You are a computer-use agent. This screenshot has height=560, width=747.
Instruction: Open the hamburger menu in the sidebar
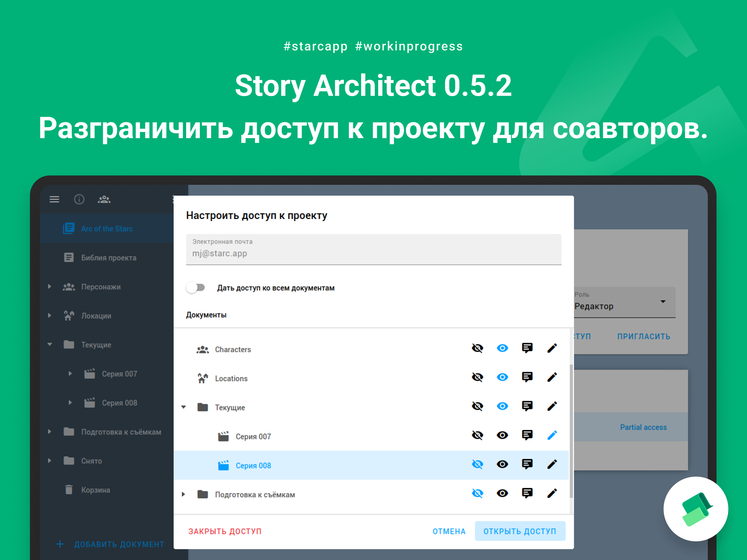point(54,199)
